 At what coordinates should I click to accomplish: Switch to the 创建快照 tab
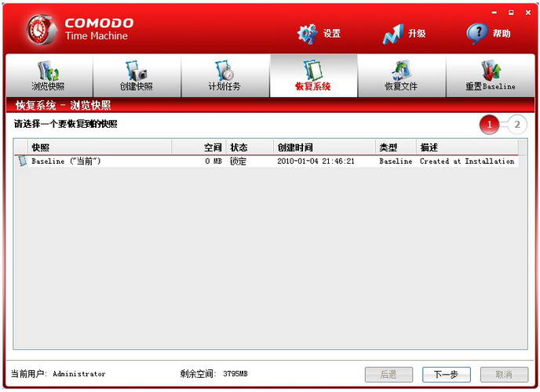137,75
